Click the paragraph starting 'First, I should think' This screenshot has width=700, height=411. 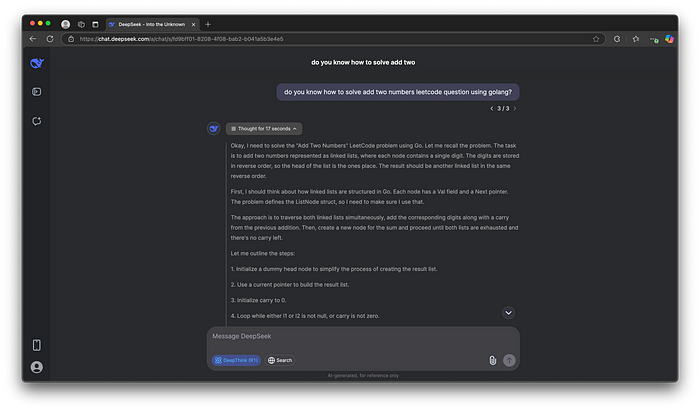pyautogui.click(x=370, y=197)
